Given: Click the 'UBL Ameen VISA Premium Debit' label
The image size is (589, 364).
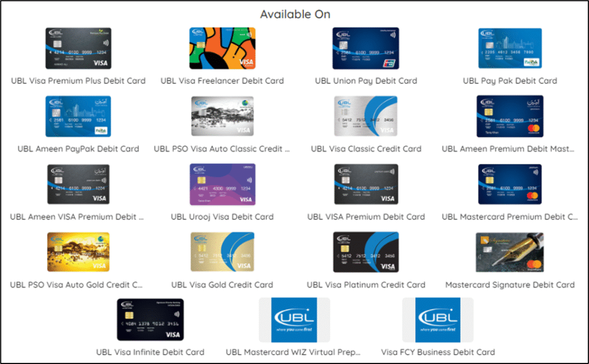Looking at the screenshot, I should 77,217.
